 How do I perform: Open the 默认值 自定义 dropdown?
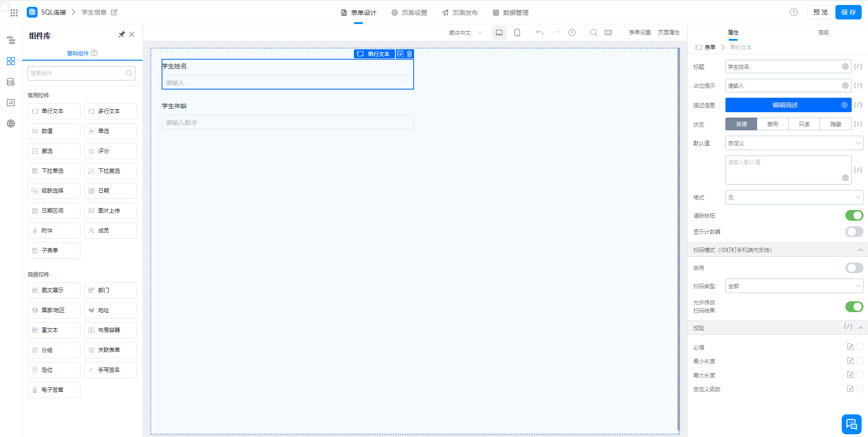click(794, 143)
